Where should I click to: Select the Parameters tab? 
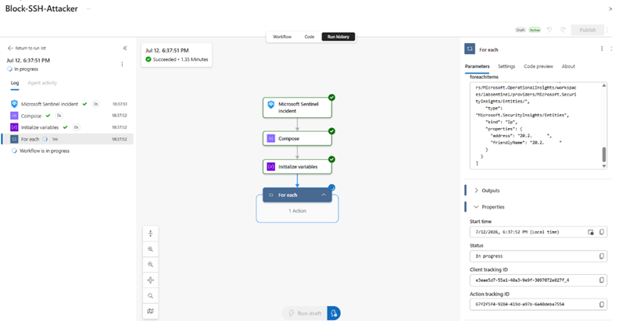478,66
